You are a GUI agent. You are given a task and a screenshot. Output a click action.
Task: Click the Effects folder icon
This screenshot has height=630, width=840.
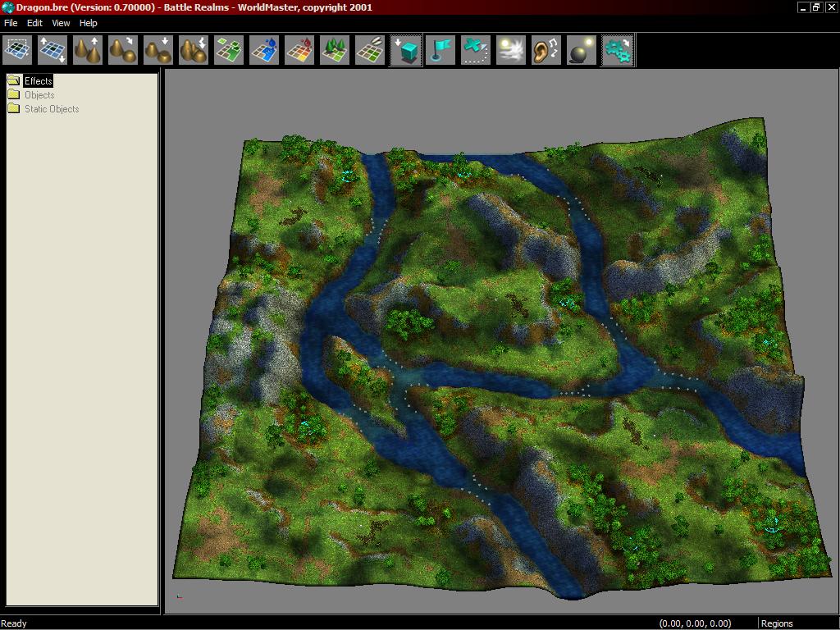(14, 81)
